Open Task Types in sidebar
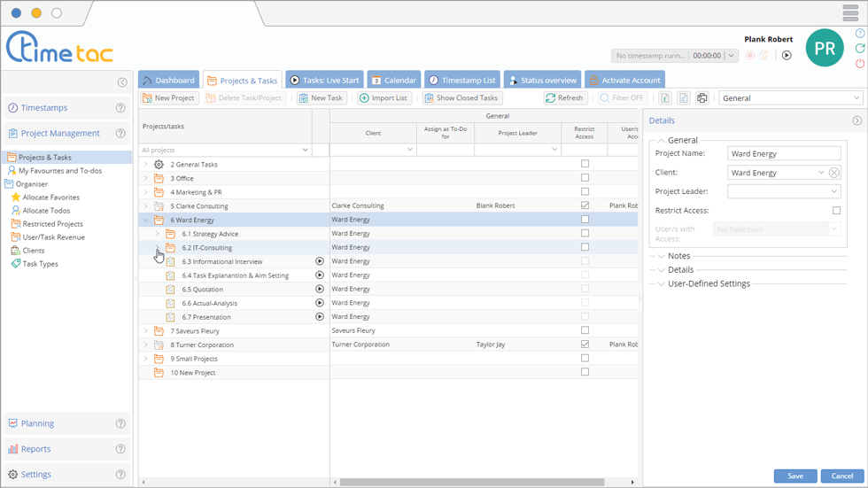The image size is (868, 488). pos(35,264)
